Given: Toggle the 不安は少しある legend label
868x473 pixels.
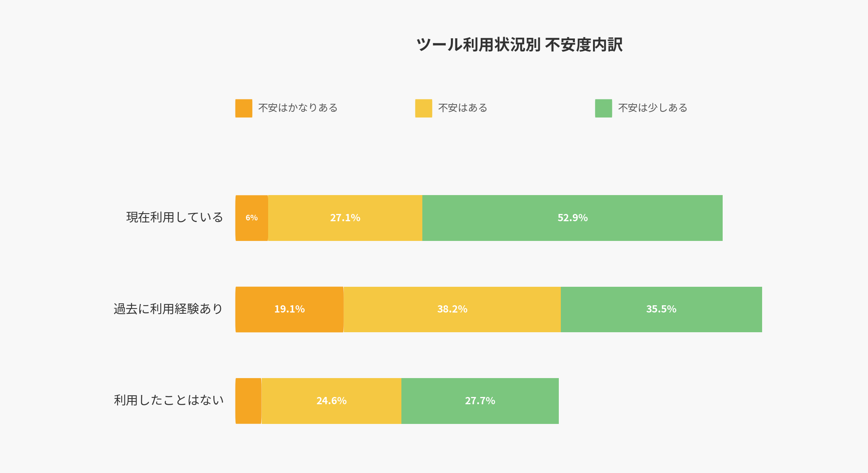Looking at the screenshot, I should tap(653, 108).
